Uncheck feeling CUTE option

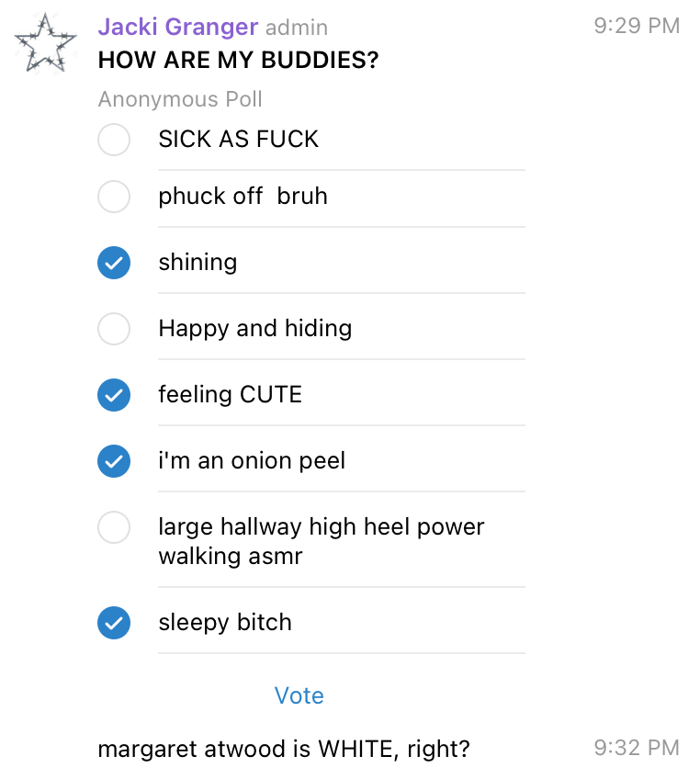(114, 395)
